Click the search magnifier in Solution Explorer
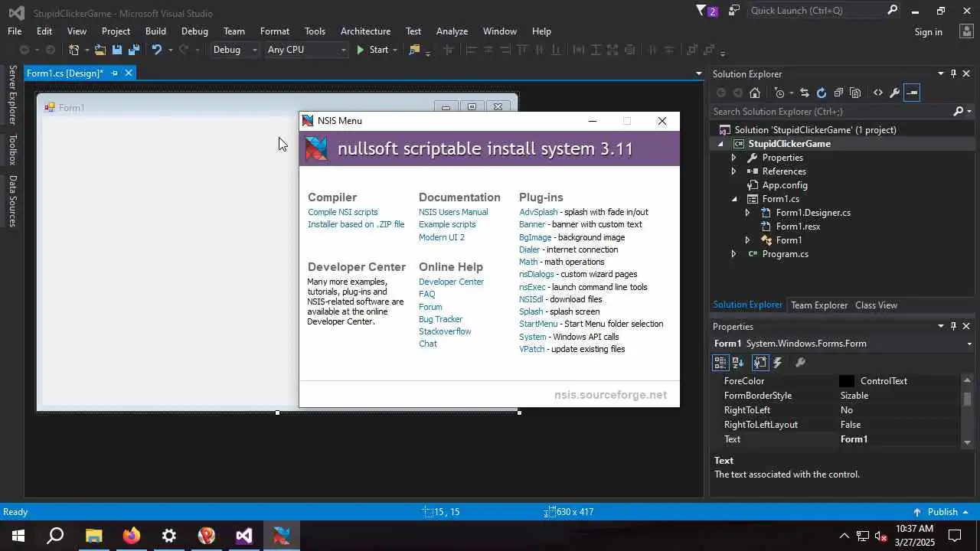Viewport: 980px width, 551px height. click(958, 112)
